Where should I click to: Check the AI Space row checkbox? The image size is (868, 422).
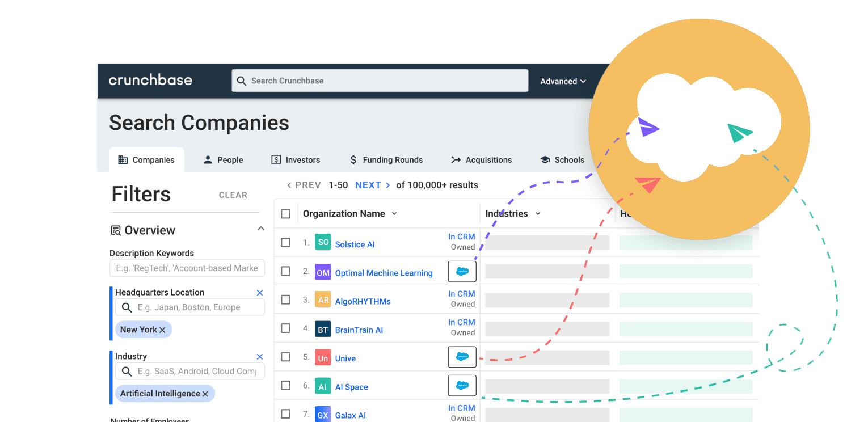[x=286, y=385]
